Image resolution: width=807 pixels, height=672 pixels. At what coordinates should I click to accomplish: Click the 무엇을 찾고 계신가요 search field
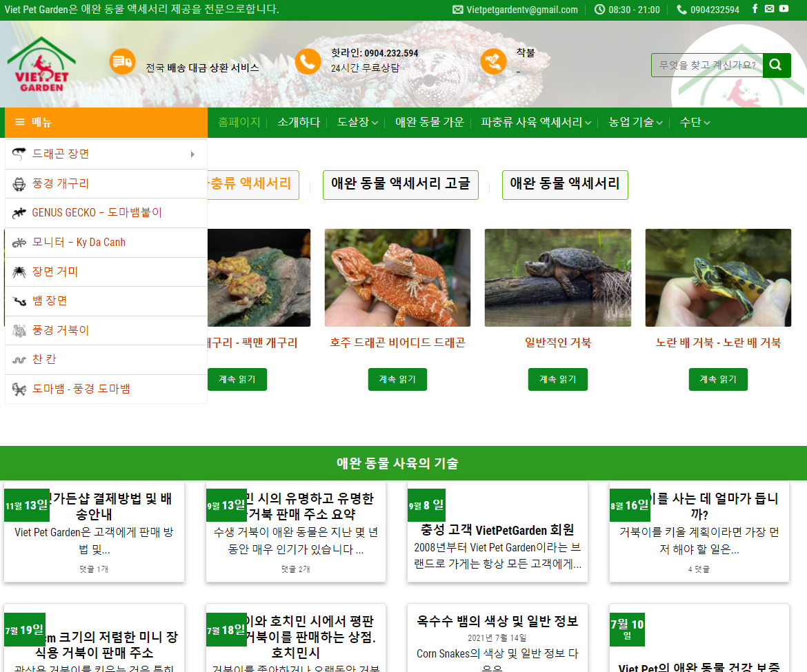(x=707, y=65)
